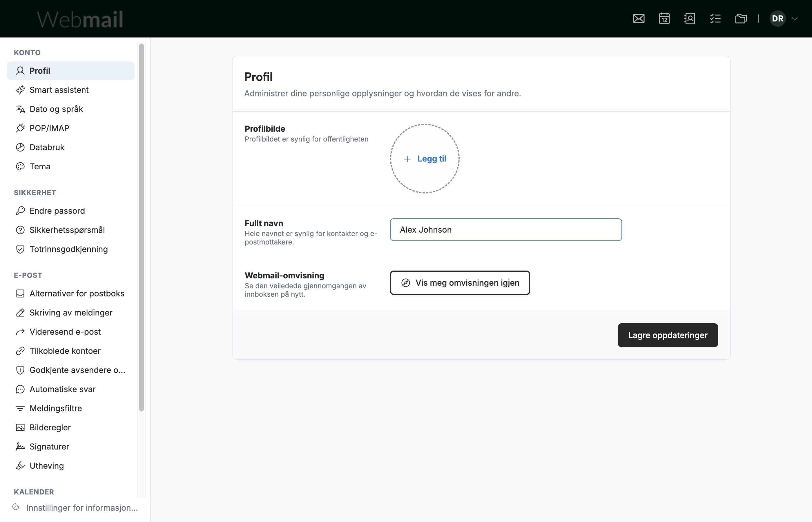Go to Automatiske svar

[x=70, y=389]
